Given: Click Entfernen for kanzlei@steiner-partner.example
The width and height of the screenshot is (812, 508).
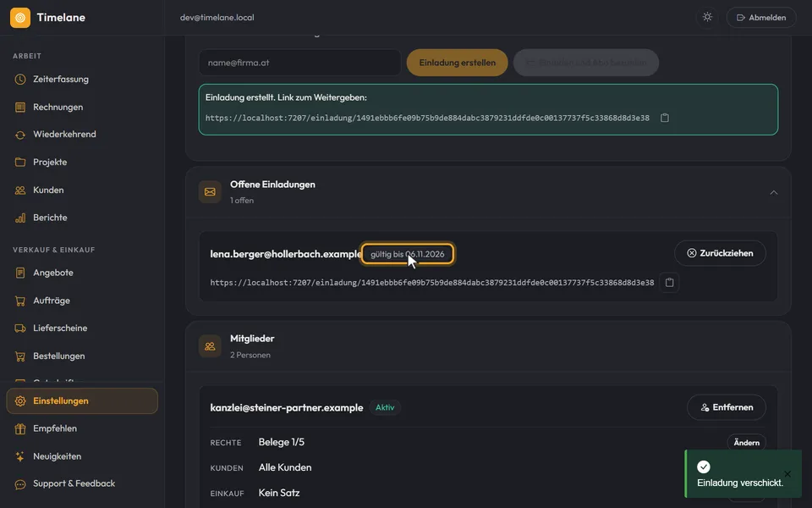Looking at the screenshot, I should [x=726, y=407].
